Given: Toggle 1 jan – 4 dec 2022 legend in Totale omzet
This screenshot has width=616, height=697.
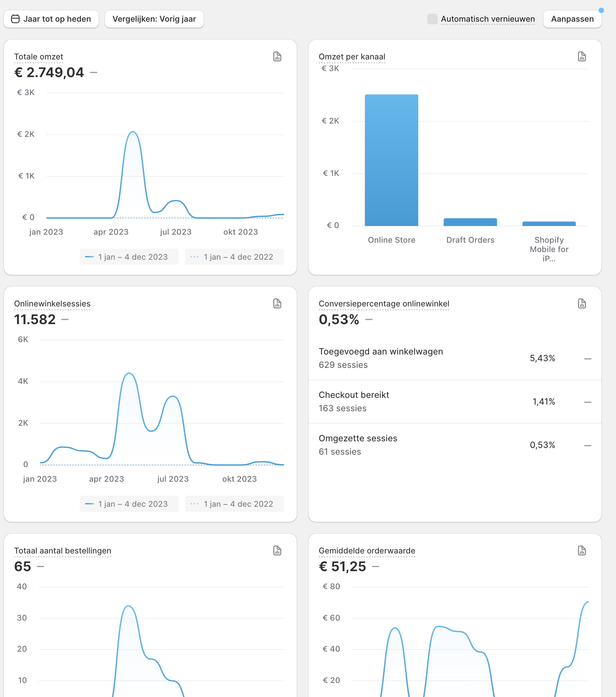Looking at the screenshot, I should coord(234,257).
